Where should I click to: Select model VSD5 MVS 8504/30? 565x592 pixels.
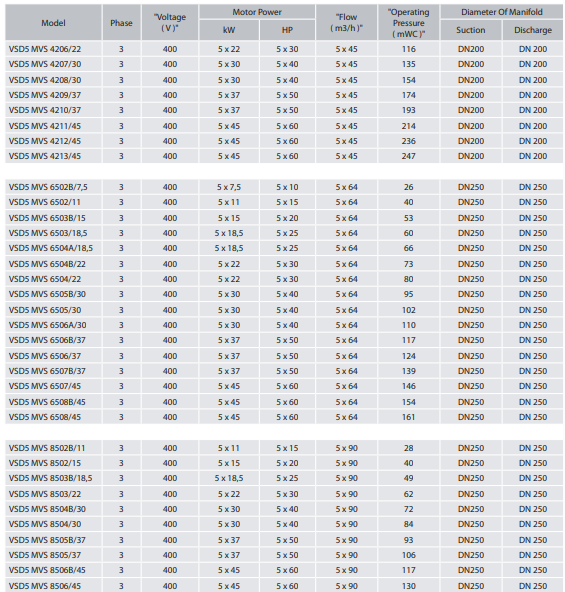[x=45, y=525]
